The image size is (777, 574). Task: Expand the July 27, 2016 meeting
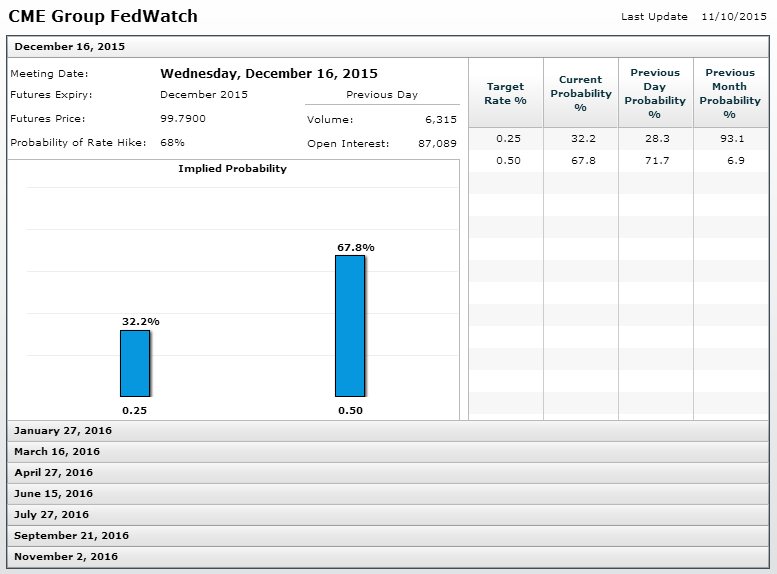388,515
